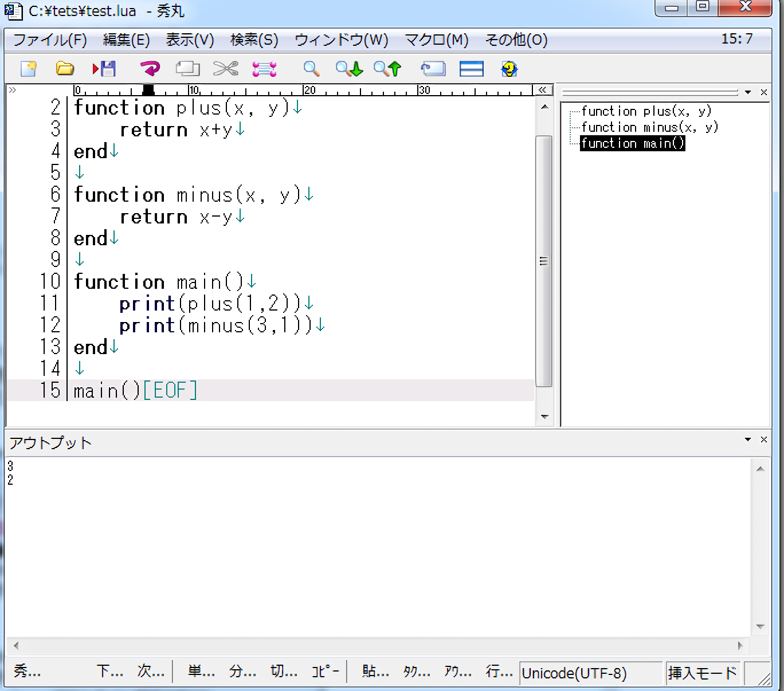Split the window with the blue bars icon
The height and width of the screenshot is (691, 784).
coord(471,69)
